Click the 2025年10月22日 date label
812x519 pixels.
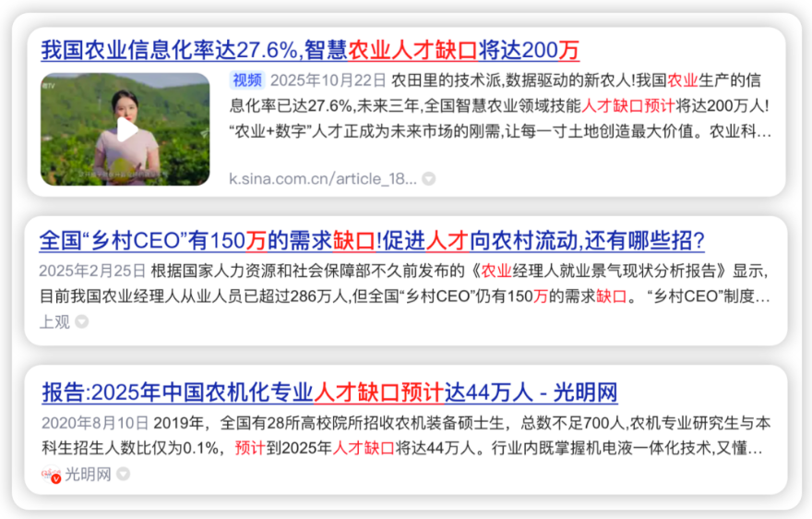click(x=326, y=80)
